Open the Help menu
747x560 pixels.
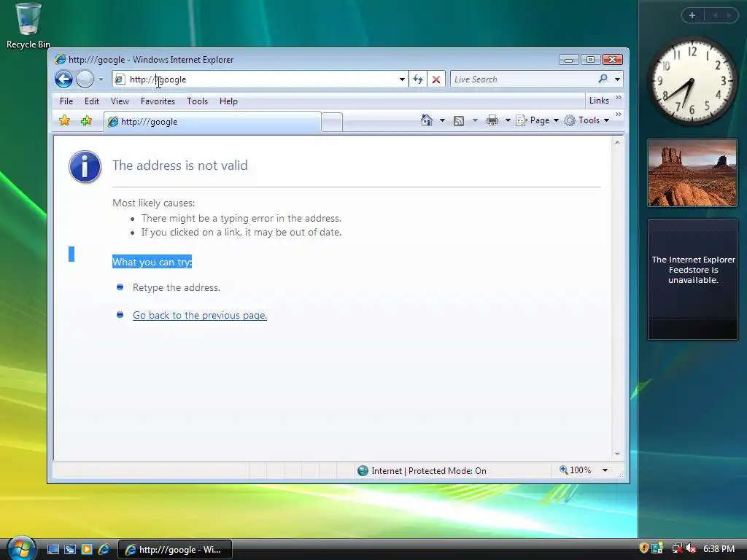pyautogui.click(x=228, y=101)
